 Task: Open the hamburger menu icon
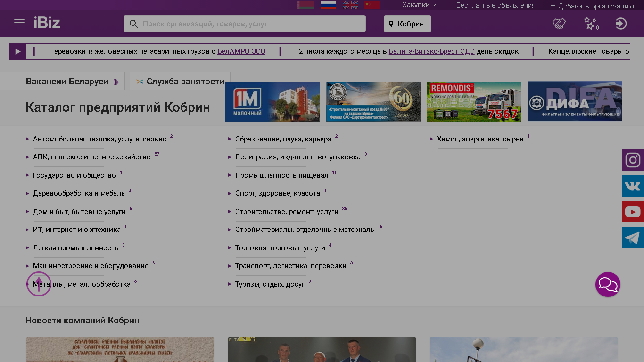(19, 23)
